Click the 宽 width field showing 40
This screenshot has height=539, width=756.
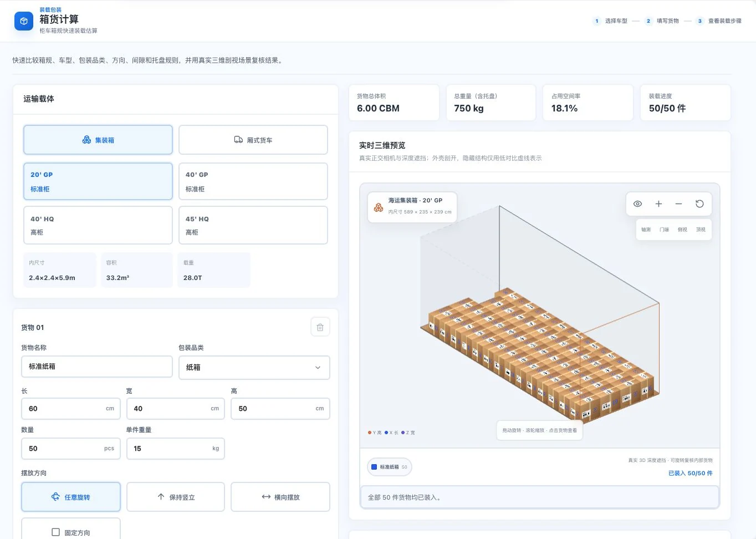176,409
